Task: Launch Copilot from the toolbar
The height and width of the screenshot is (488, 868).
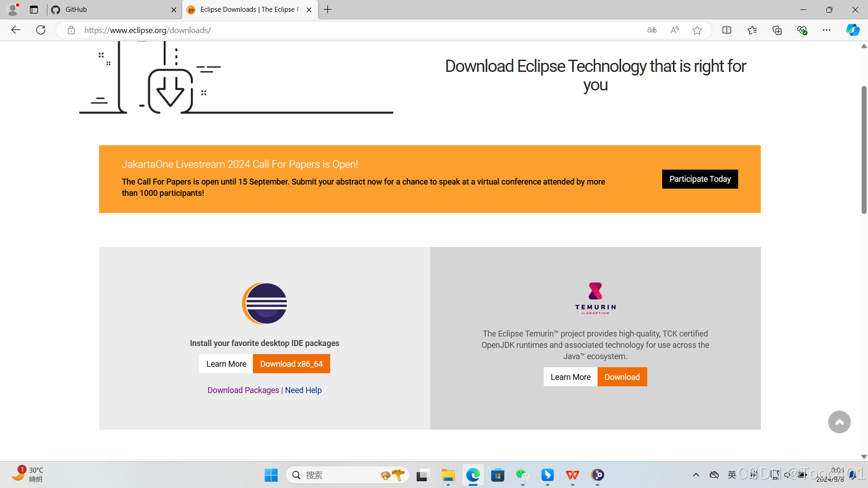Action: 853,30
